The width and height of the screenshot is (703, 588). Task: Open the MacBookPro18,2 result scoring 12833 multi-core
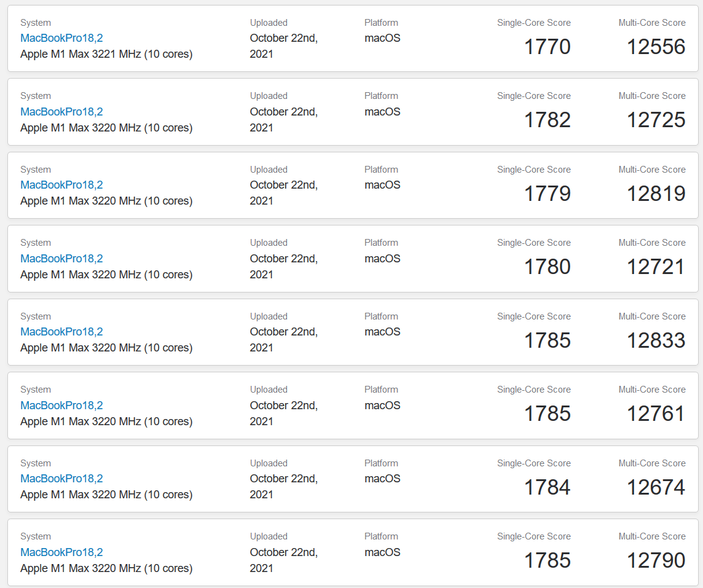coord(61,331)
